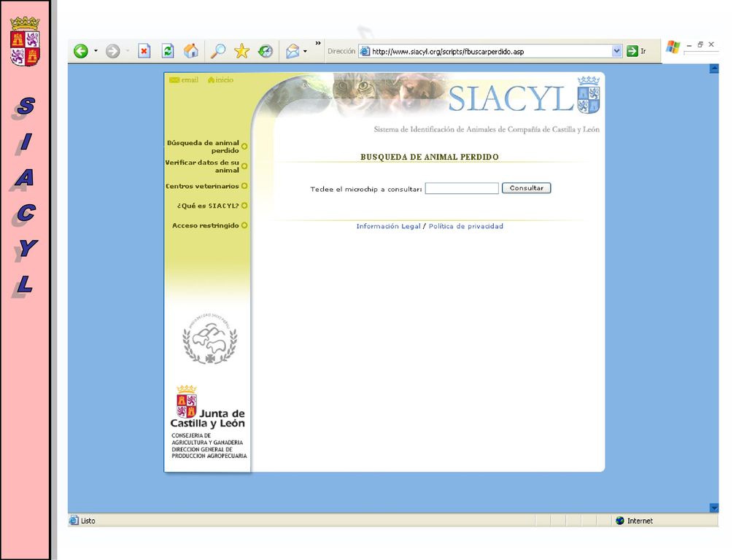Open the Información Legal link

click(x=388, y=226)
